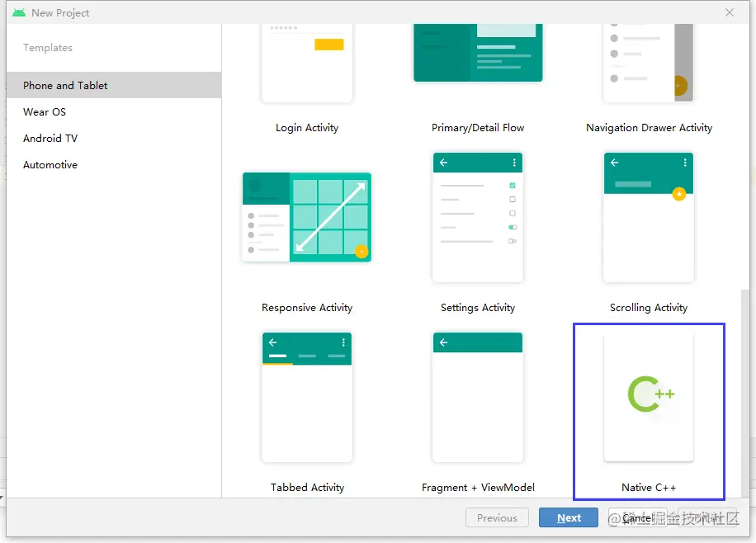The width and height of the screenshot is (756, 543).
Task: Switch to Automotive templates
Action: [114, 165]
